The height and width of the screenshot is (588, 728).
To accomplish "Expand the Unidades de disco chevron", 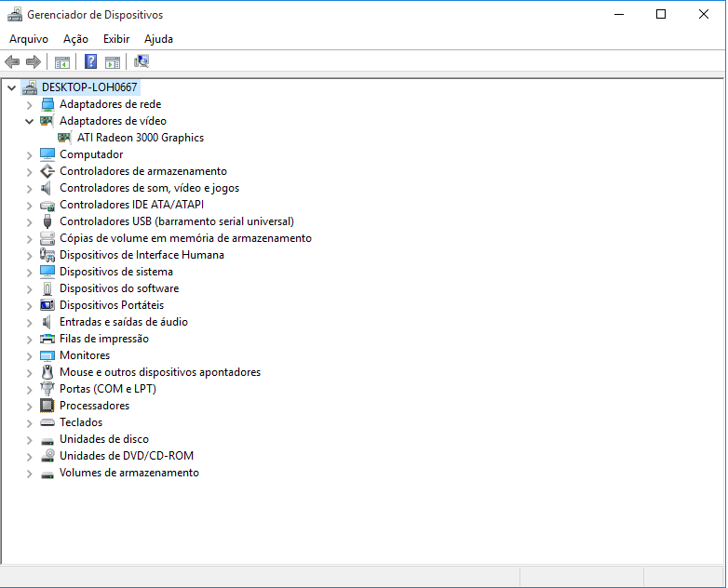I will tap(29, 440).
